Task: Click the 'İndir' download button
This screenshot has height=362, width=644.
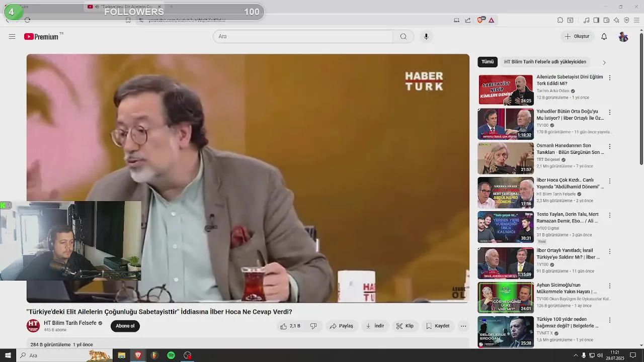Action: tap(375, 326)
